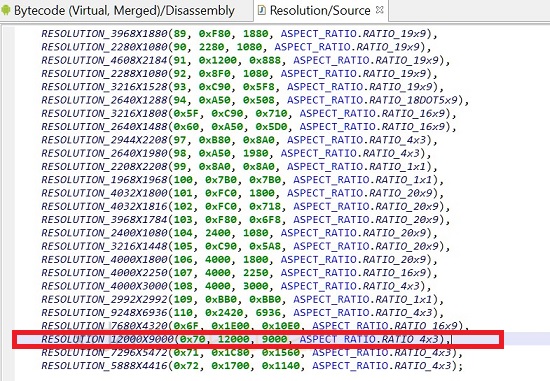Click RESOLUTION_9248X6936 identifier
Screen dimensions: 550x381
coord(105,312)
